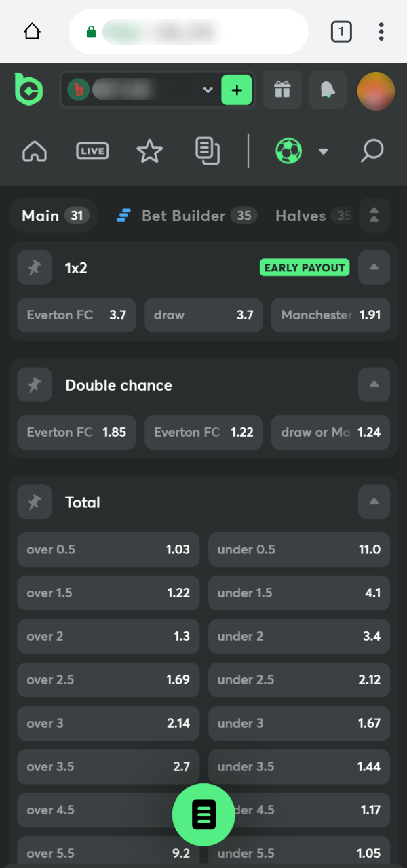The image size is (407, 868).
Task: Select the LIVE events icon
Action: pos(92,151)
